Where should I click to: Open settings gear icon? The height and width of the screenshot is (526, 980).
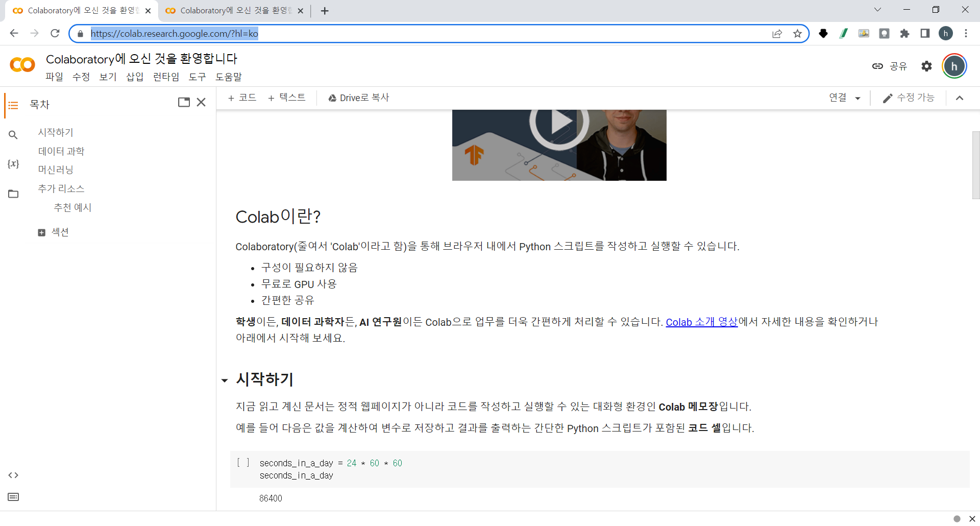click(926, 66)
